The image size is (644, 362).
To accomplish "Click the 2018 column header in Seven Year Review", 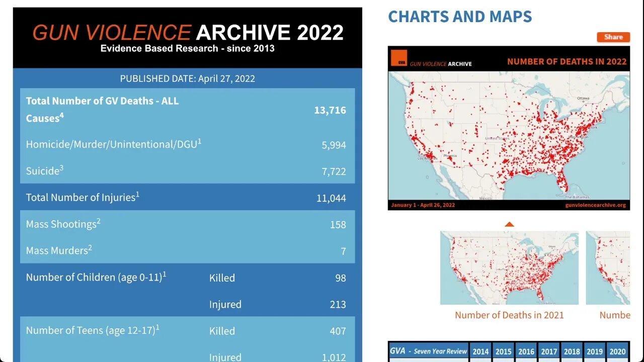I will pos(572,351).
